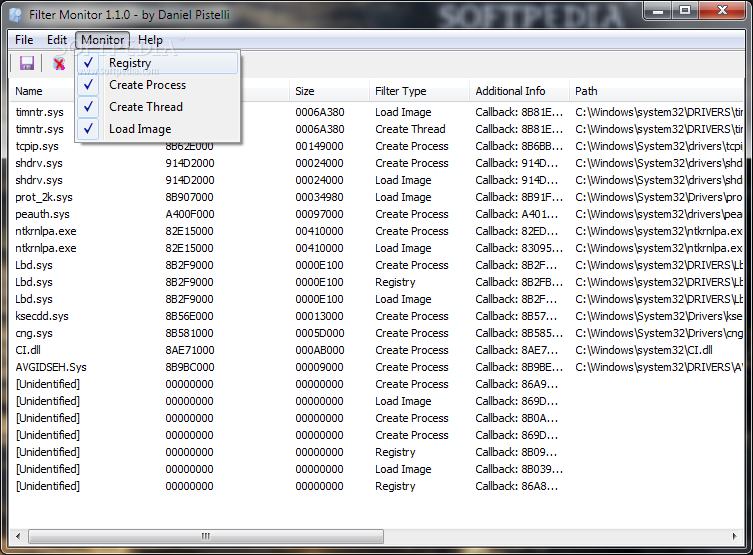This screenshot has width=753, height=555.
Task: Select the ksecdd.sys row
Action: (376, 316)
